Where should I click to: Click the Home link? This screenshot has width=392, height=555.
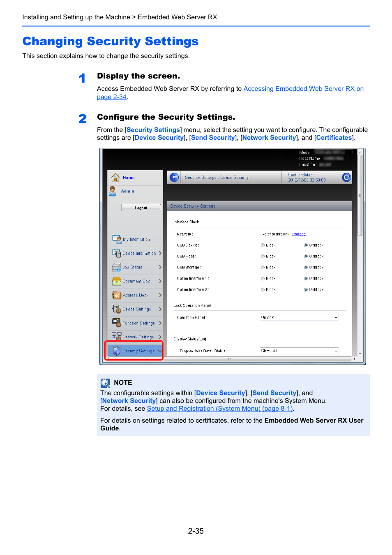[x=129, y=178]
